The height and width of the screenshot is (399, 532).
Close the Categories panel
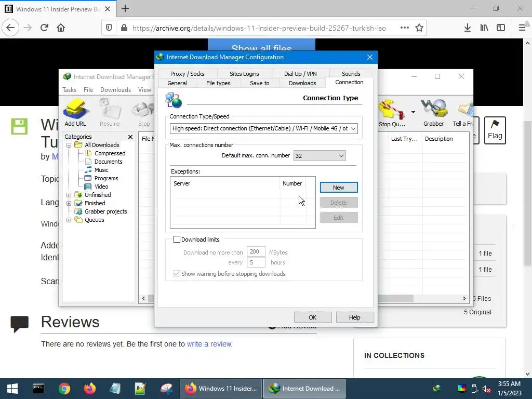(130, 137)
